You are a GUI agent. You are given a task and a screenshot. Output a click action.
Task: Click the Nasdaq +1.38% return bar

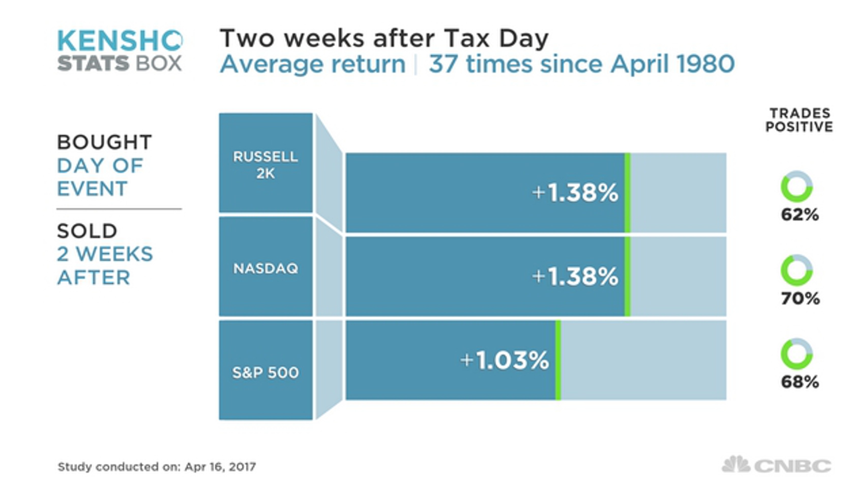(485, 277)
